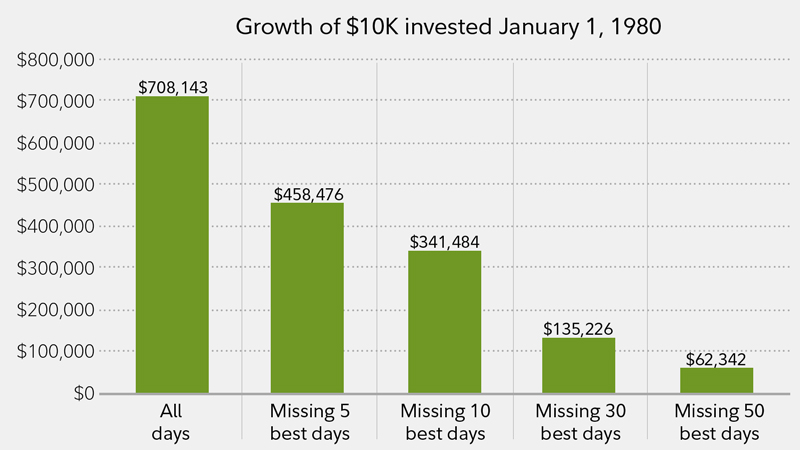Click the $200,000 y-axis tick label

pos(57,310)
